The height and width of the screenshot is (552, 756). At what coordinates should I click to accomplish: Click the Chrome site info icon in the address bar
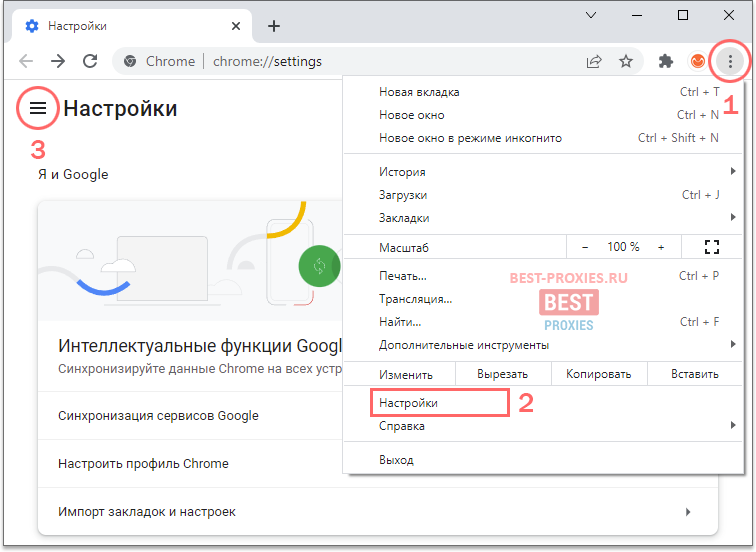(130, 61)
